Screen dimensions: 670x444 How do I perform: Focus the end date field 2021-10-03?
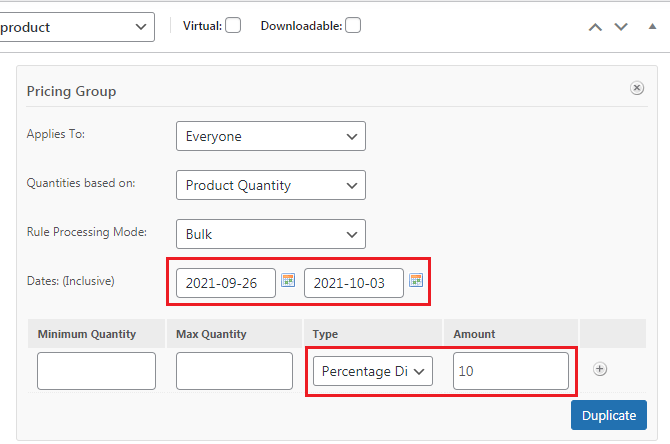click(354, 283)
